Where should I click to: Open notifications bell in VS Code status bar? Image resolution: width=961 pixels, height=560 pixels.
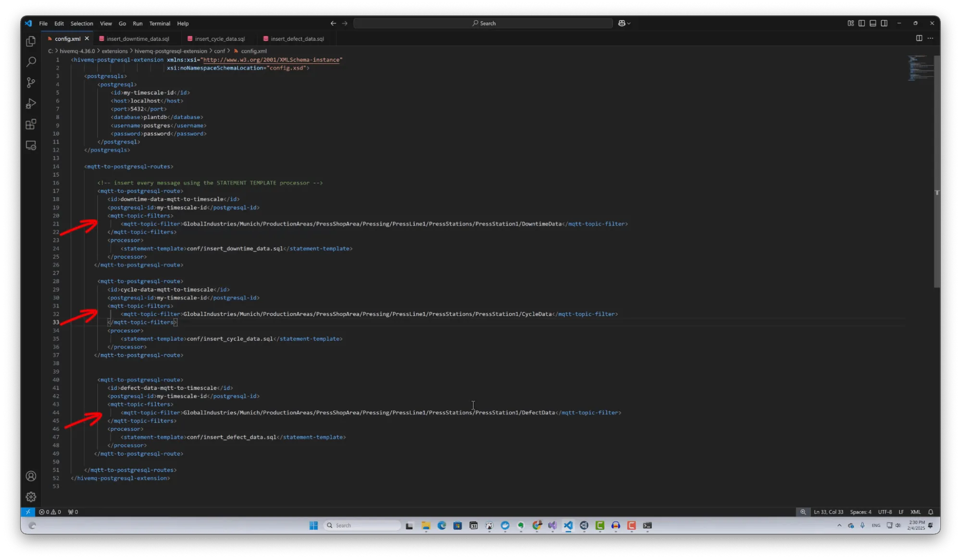[x=931, y=512]
